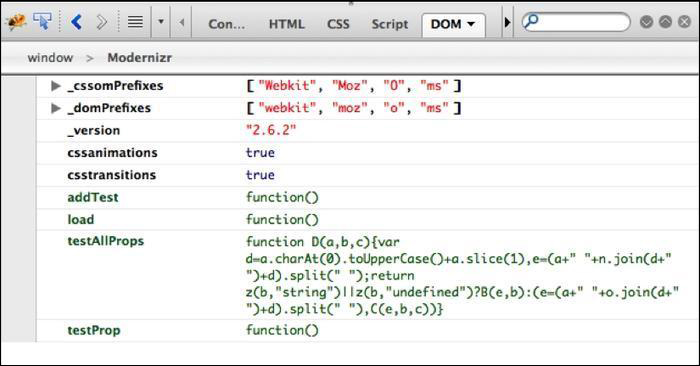
Task: Activate the element inspect pointer tool
Action: 42,21
